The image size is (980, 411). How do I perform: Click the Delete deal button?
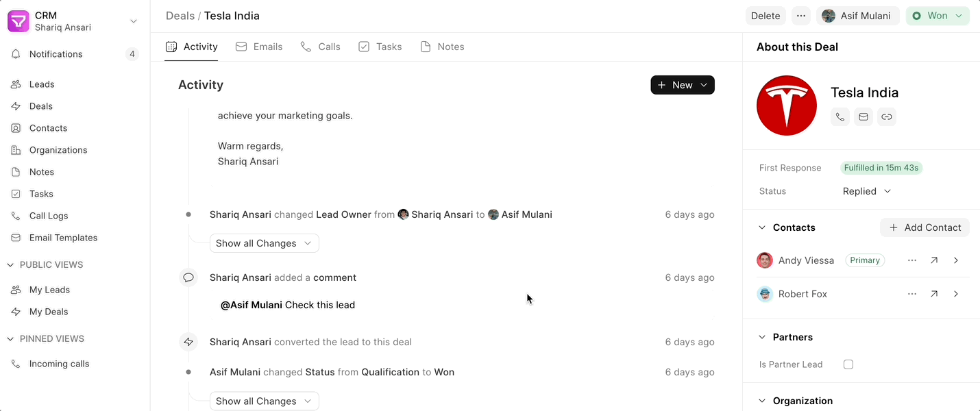pyautogui.click(x=765, y=16)
